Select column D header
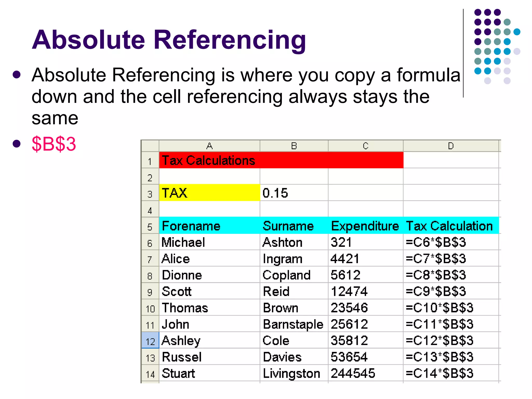Screen dimensions: 532x399 pyautogui.click(x=451, y=146)
